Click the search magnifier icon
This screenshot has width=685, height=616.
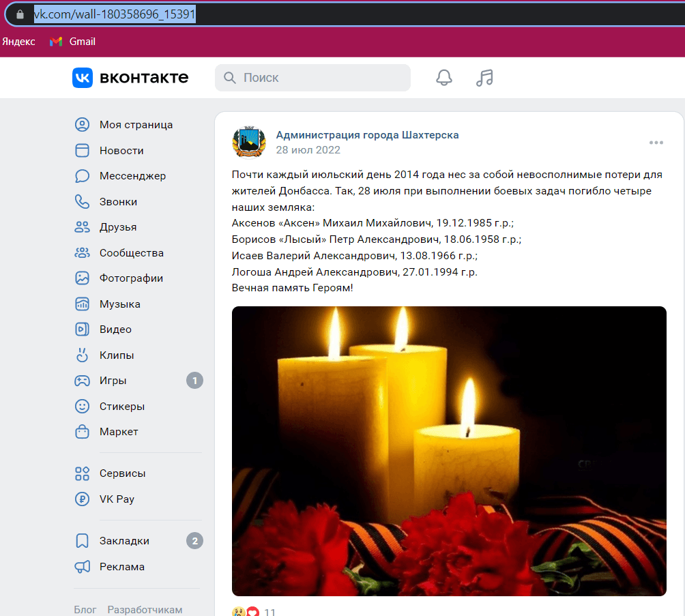(x=230, y=78)
